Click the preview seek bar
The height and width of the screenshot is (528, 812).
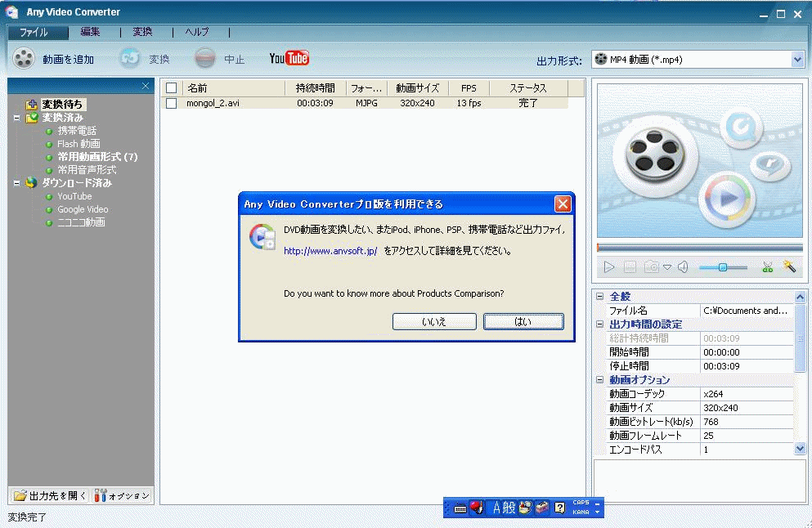click(x=700, y=248)
